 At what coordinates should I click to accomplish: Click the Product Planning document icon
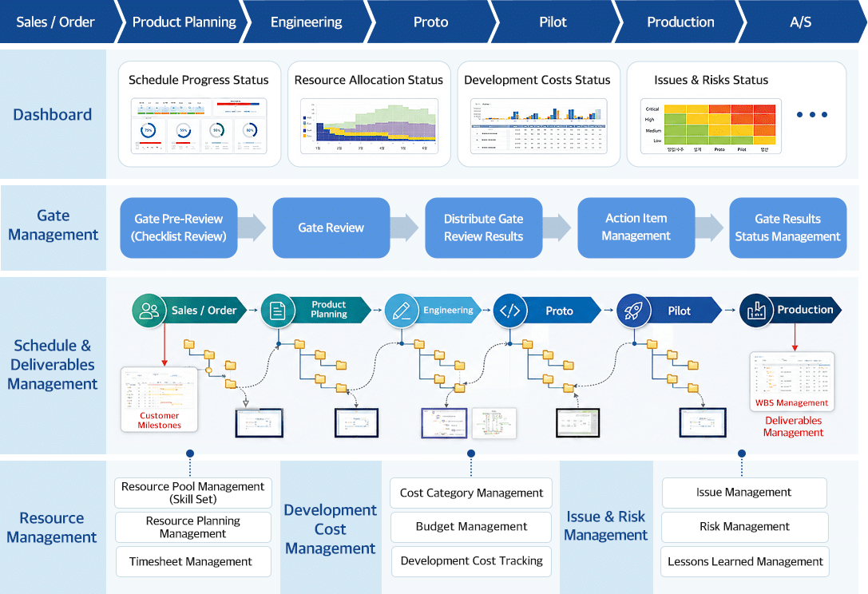tap(277, 311)
